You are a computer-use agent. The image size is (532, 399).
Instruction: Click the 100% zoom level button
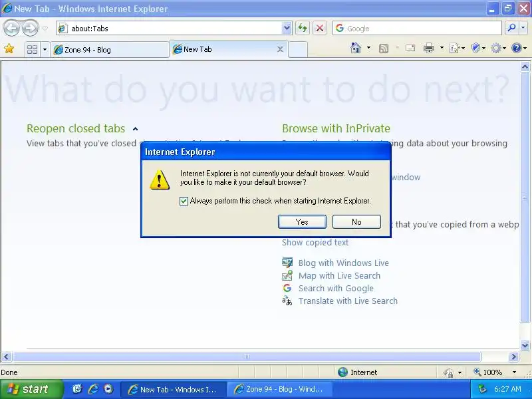click(488, 372)
